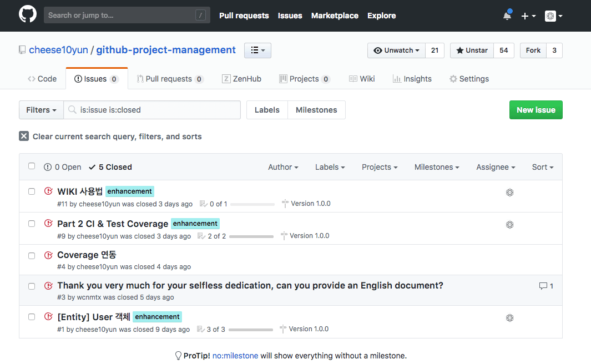The width and height of the screenshot is (591, 364).
Task: Click the ZenHub list toggle button
Action: [x=258, y=50]
